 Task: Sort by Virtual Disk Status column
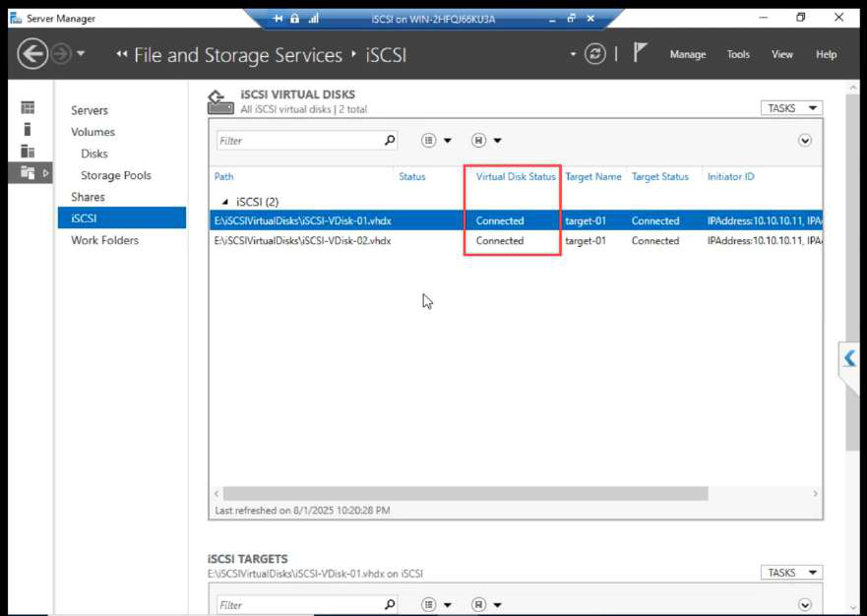[516, 176]
